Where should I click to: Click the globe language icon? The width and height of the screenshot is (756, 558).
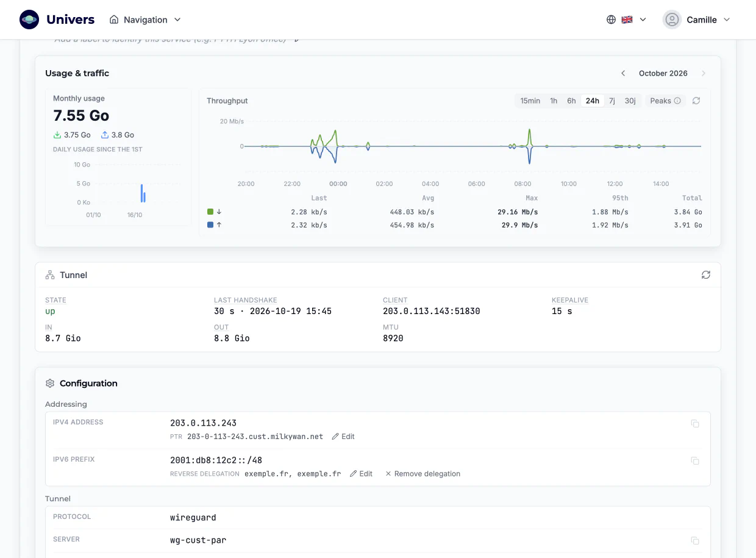tap(611, 20)
